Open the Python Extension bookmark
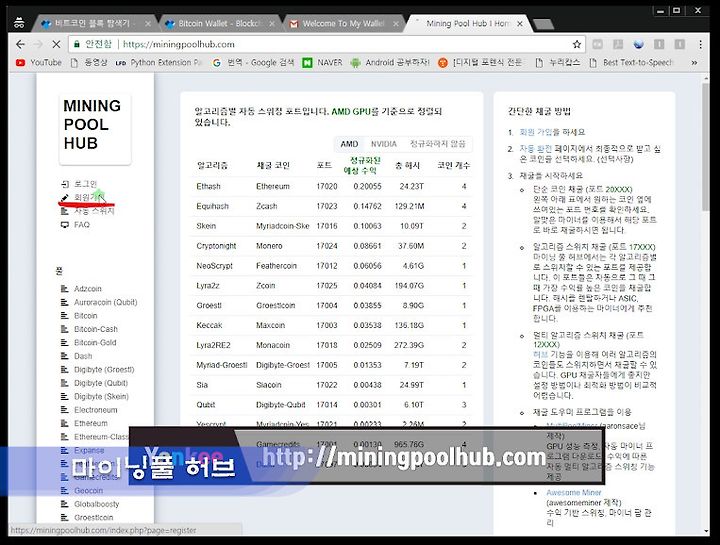Viewport: 720px width, 545px height. 159,62
